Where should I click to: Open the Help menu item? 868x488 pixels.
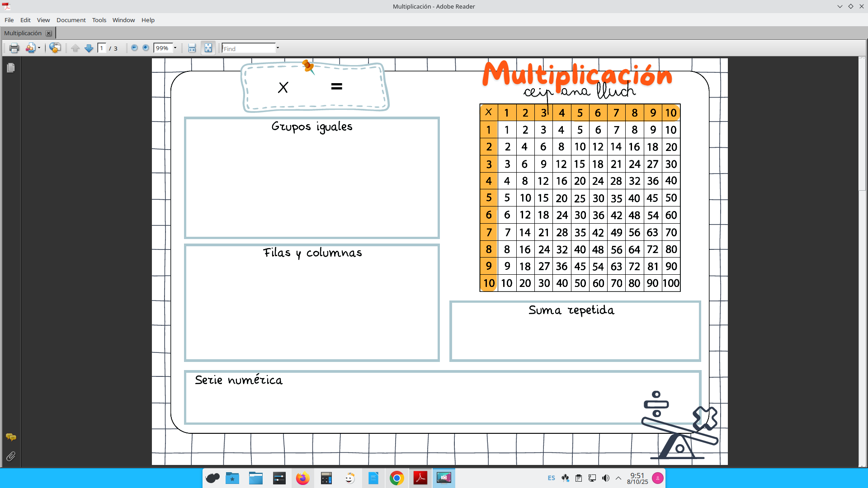click(x=148, y=20)
